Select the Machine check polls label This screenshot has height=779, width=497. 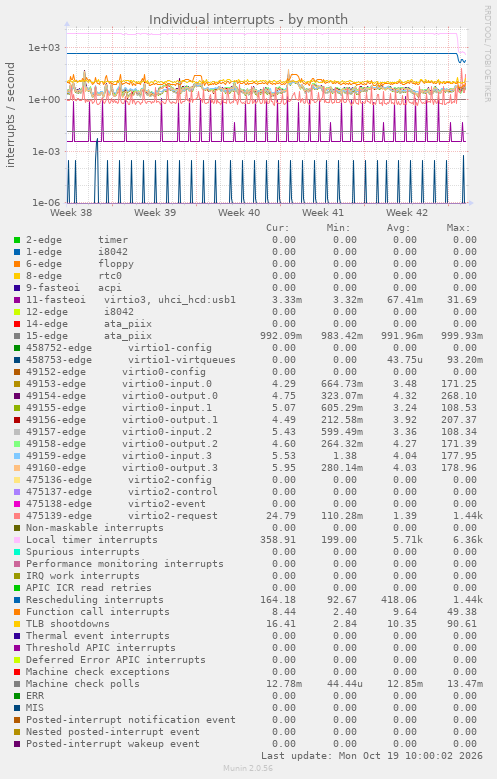coord(83,684)
